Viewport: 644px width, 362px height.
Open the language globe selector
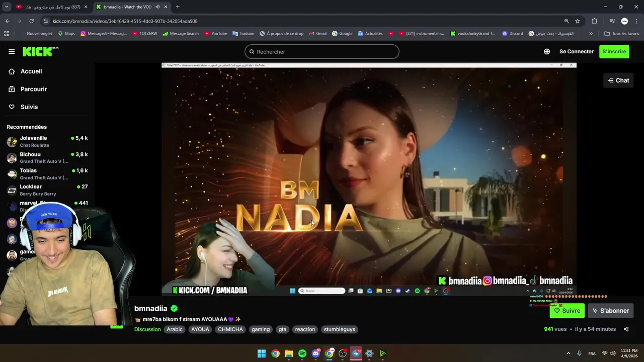[x=547, y=51]
